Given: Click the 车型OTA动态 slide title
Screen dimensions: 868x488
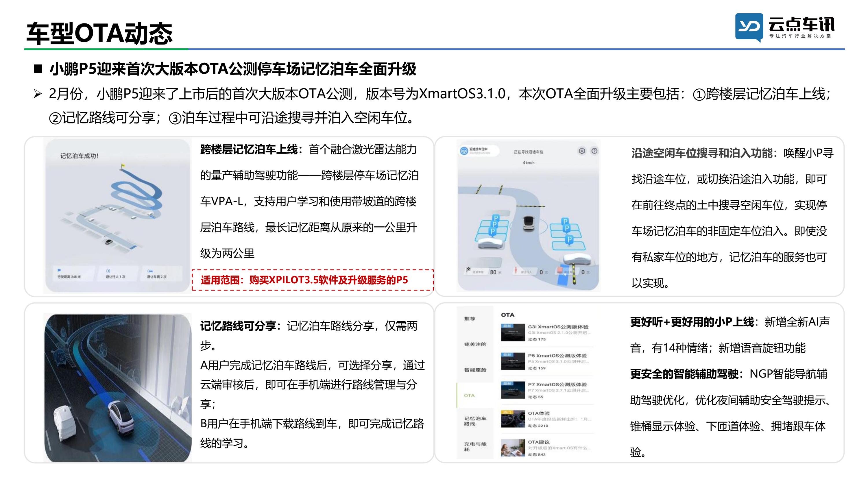Looking at the screenshot, I should pyautogui.click(x=99, y=33).
